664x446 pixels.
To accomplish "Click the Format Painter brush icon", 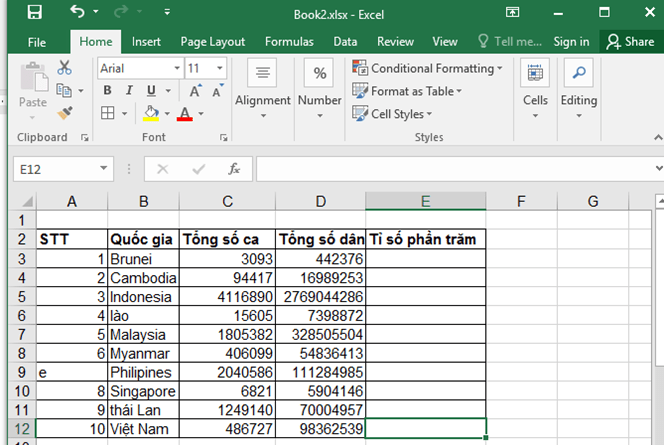I will 65,113.
